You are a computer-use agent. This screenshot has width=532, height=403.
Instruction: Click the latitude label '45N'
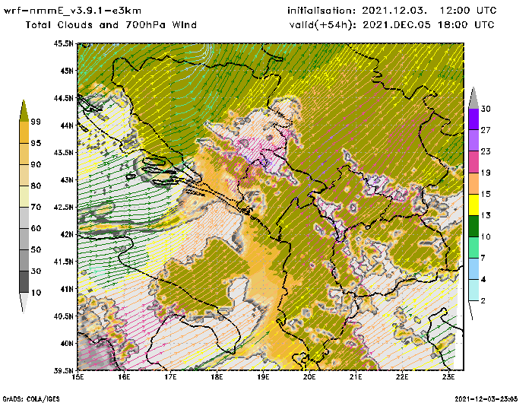[x=67, y=71]
